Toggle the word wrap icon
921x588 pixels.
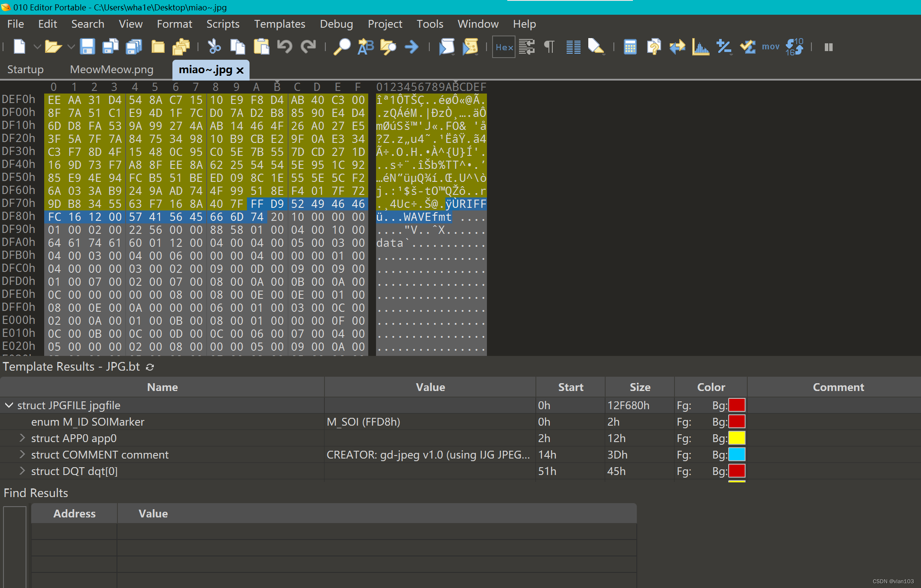[x=527, y=47]
